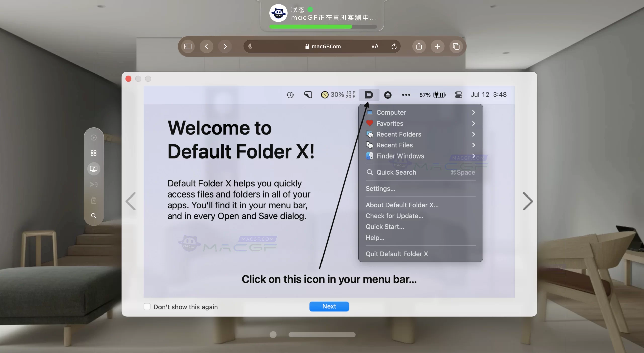
Task: Go to previous slide with left chevron
Action: [131, 201]
